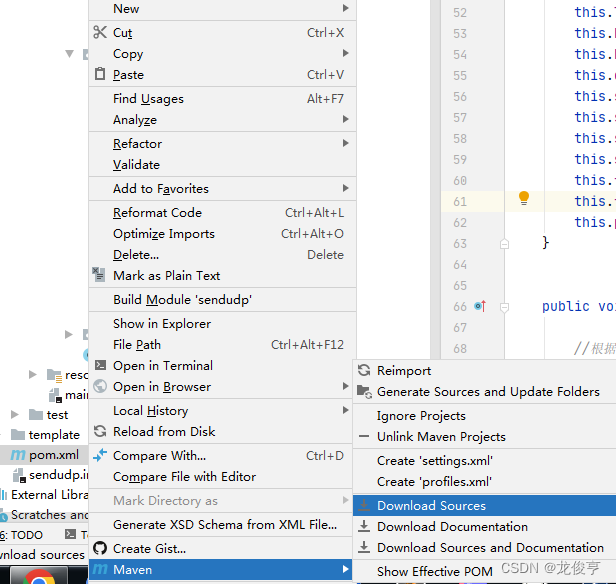This screenshot has width=616, height=584.
Task: Choose Compare File with Editor
Action: coord(222,476)
